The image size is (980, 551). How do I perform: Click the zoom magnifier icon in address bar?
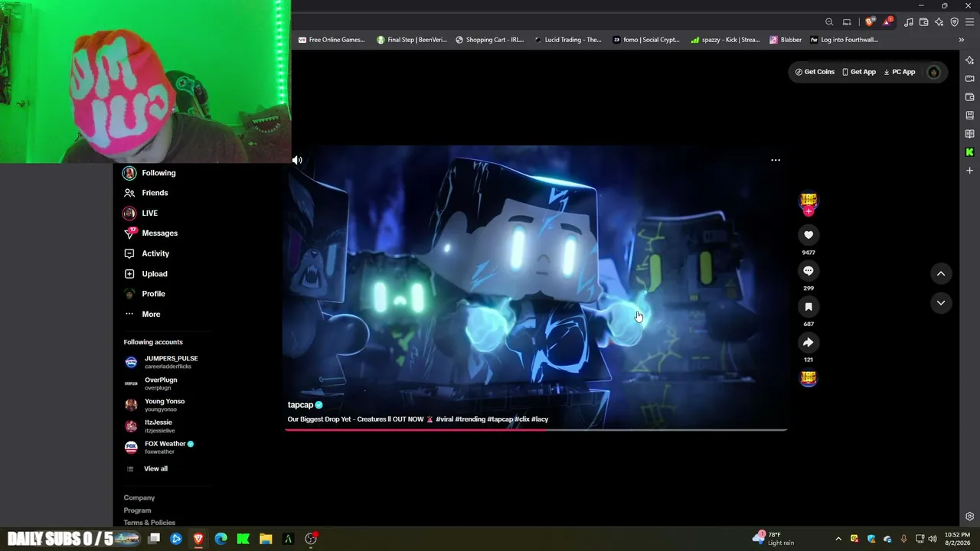coord(829,22)
